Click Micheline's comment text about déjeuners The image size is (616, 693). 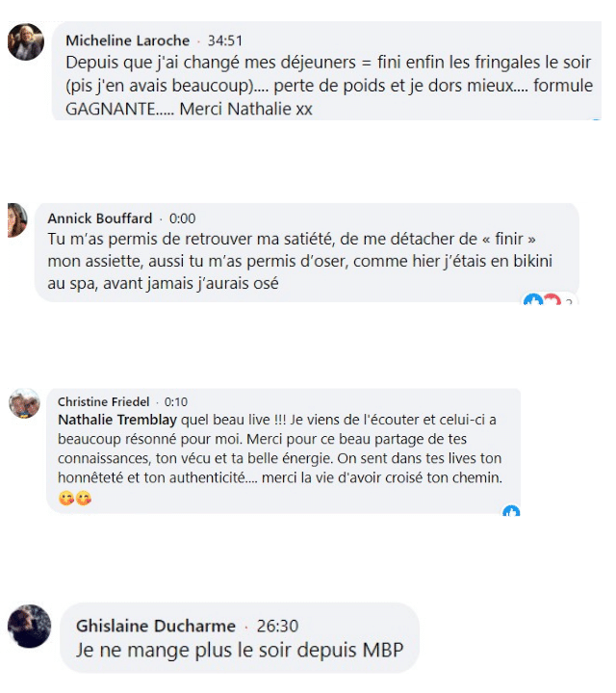click(x=329, y=86)
